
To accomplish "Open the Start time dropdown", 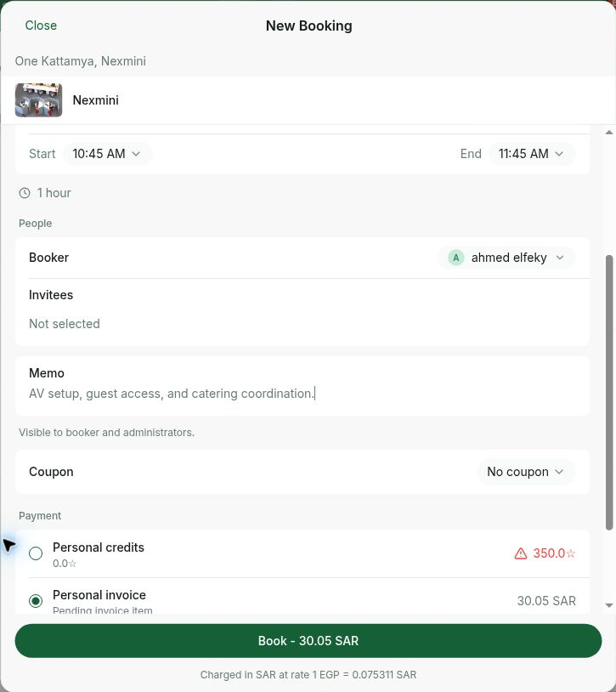I will 108,154.
